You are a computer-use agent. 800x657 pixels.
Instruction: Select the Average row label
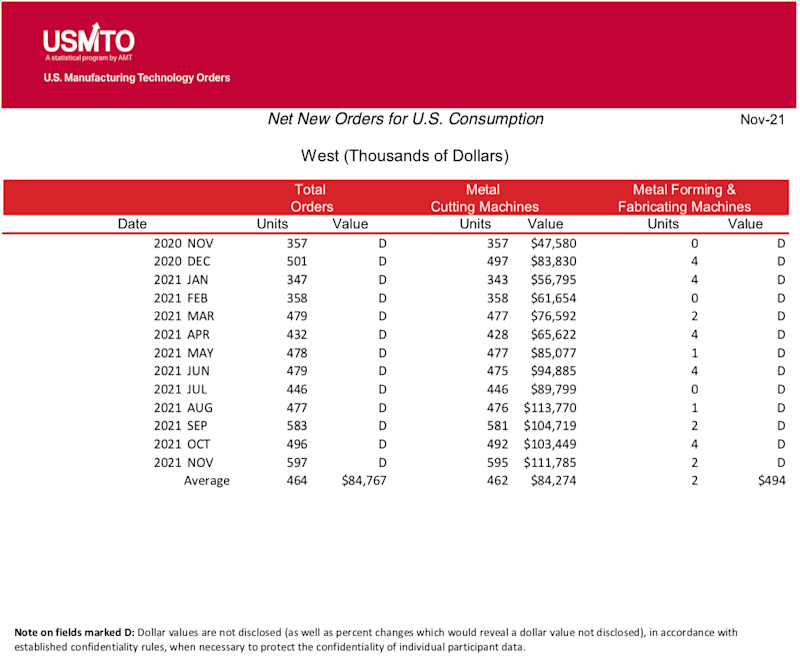(207, 481)
